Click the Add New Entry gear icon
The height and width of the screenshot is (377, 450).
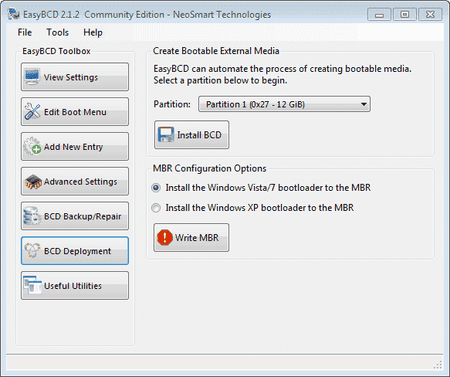(32, 146)
